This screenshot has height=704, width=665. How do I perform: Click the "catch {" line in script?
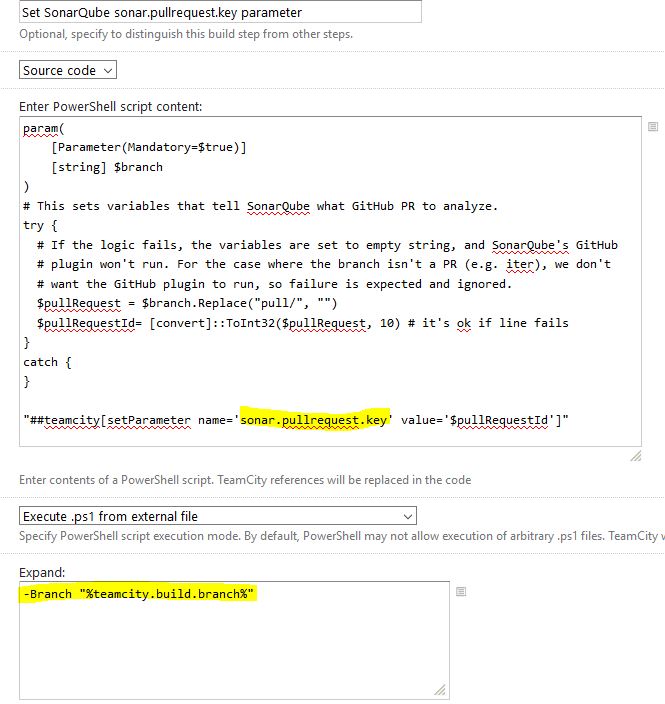[47, 362]
